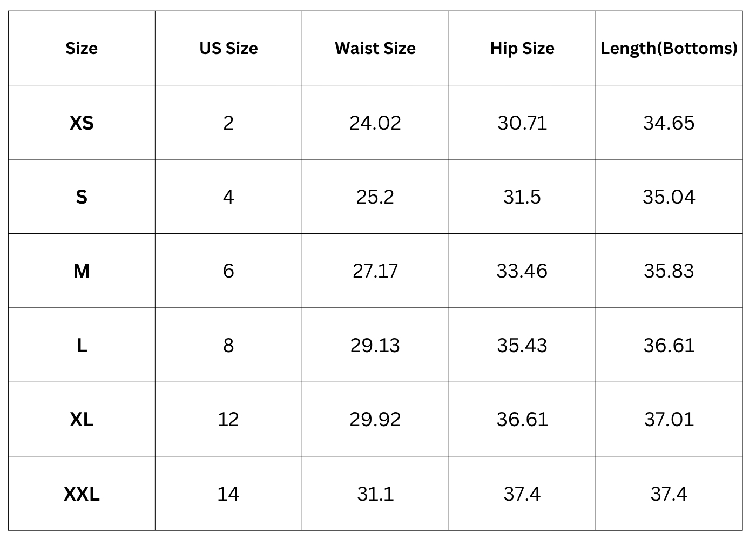Click the XXL size row label
This screenshot has width=756, height=540.
point(82,494)
